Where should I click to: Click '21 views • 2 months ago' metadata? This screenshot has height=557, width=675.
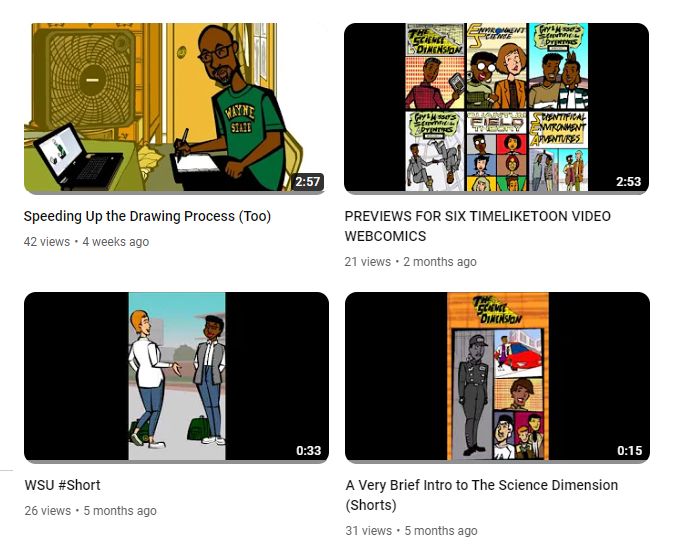[410, 262]
